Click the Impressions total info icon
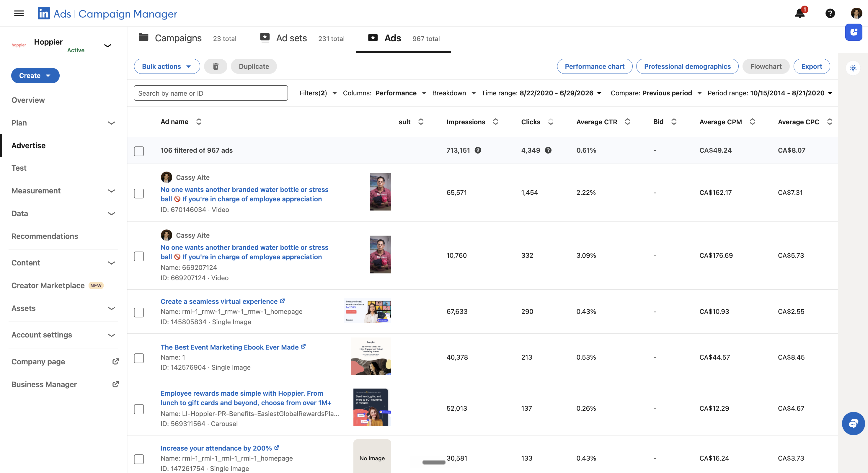This screenshot has width=868, height=473. (478, 150)
